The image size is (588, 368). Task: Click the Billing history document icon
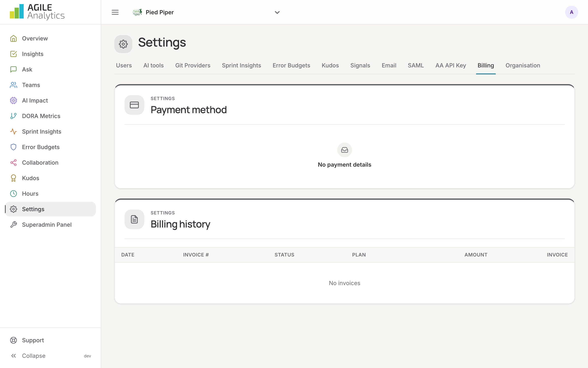134,219
